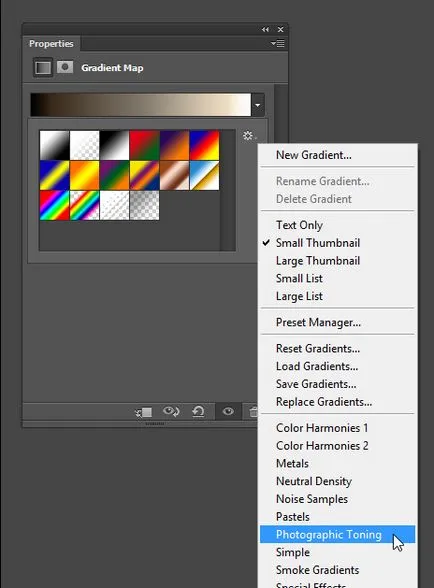Open the Properties panel flyout menu
Viewport: 434px width, 588px height.
tap(278, 44)
